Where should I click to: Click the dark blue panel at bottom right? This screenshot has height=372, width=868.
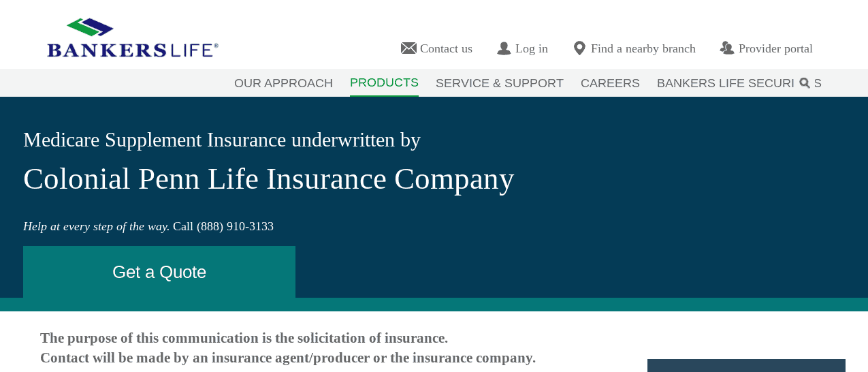(746, 366)
